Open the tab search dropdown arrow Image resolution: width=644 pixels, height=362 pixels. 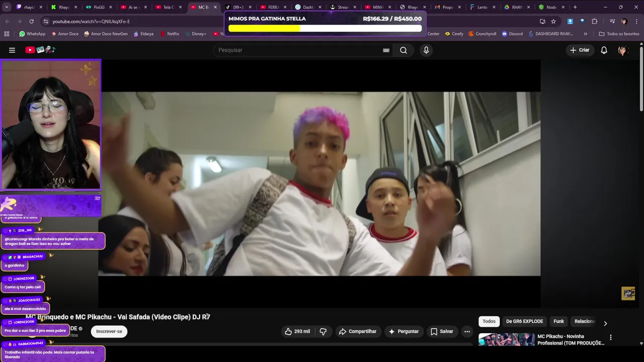(x=7, y=7)
